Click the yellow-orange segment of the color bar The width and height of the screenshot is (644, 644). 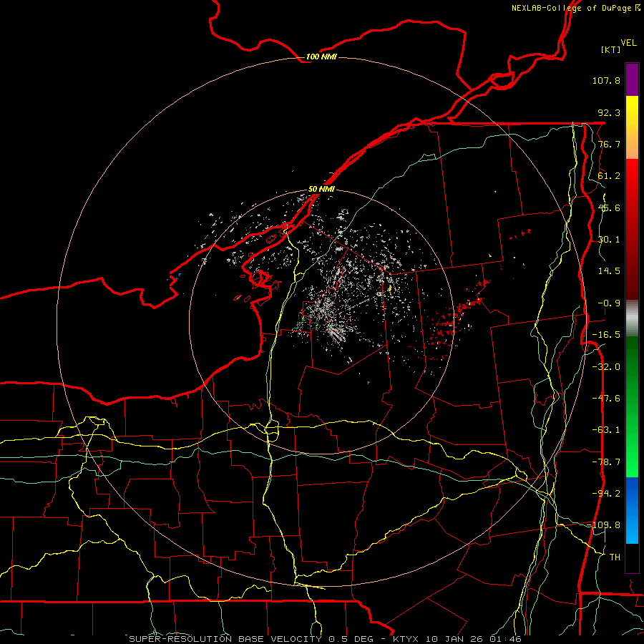632,127
